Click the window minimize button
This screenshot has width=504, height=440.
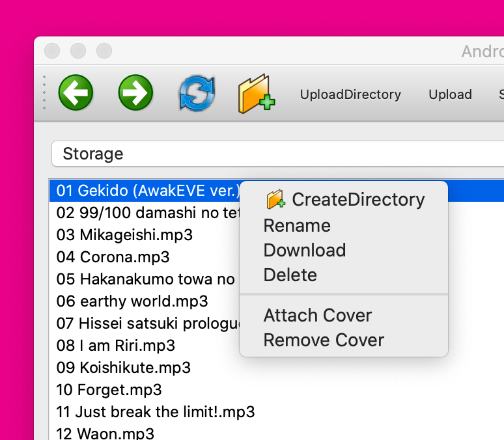pyautogui.click(x=78, y=51)
